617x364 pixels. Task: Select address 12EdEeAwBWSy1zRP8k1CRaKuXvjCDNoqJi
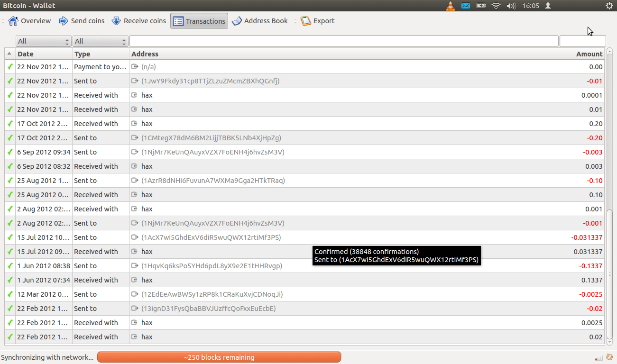[x=212, y=294]
